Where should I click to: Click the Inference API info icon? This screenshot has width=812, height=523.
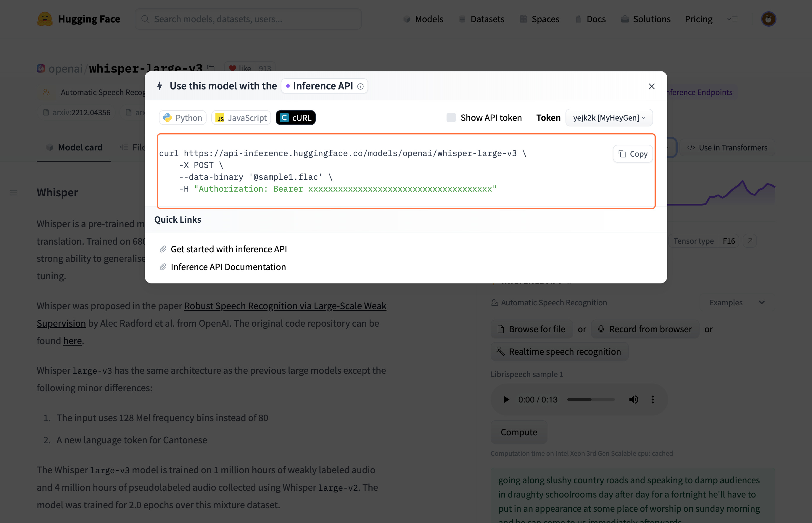pyautogui.click(x=360, y=86)
